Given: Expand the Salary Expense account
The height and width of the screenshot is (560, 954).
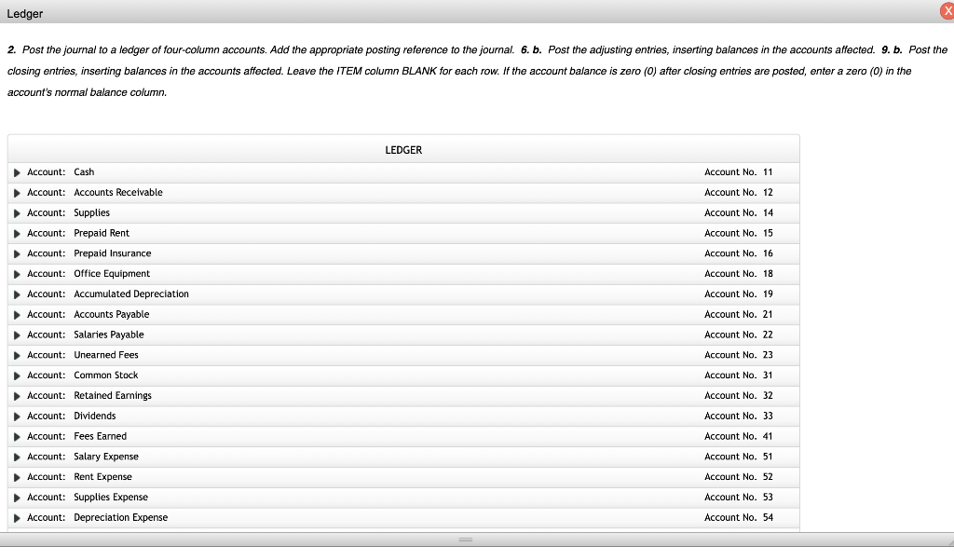Looking at the screenshot, I should click(x=17, y=456).
